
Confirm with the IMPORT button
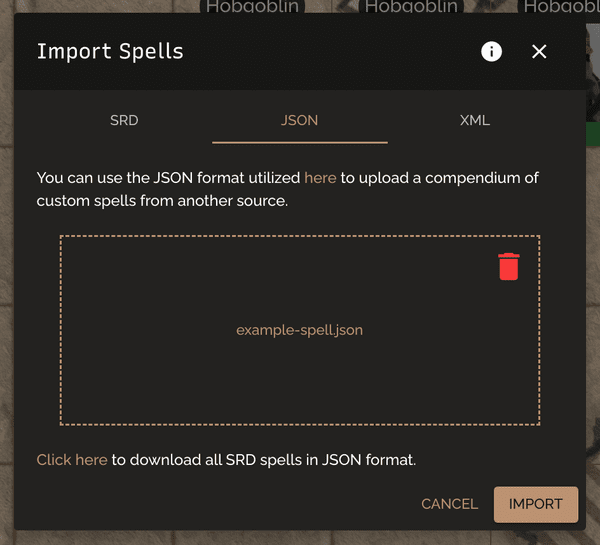(536, 504)
